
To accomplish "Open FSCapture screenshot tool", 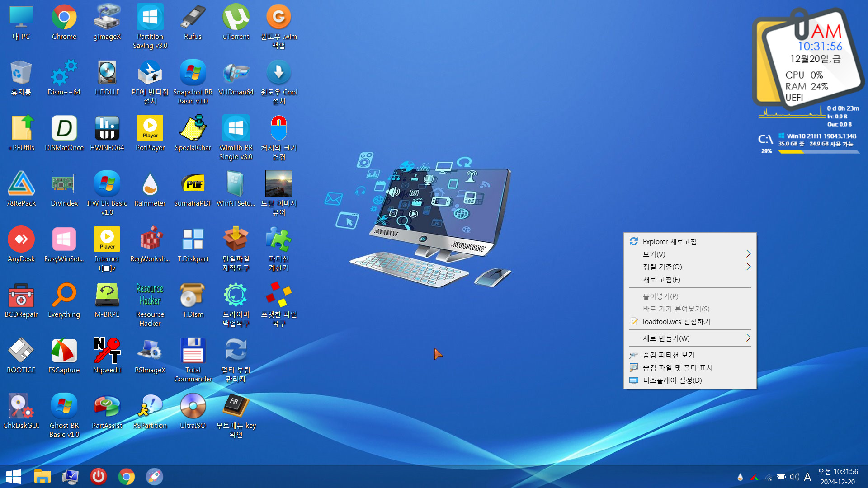I will 64,356.
